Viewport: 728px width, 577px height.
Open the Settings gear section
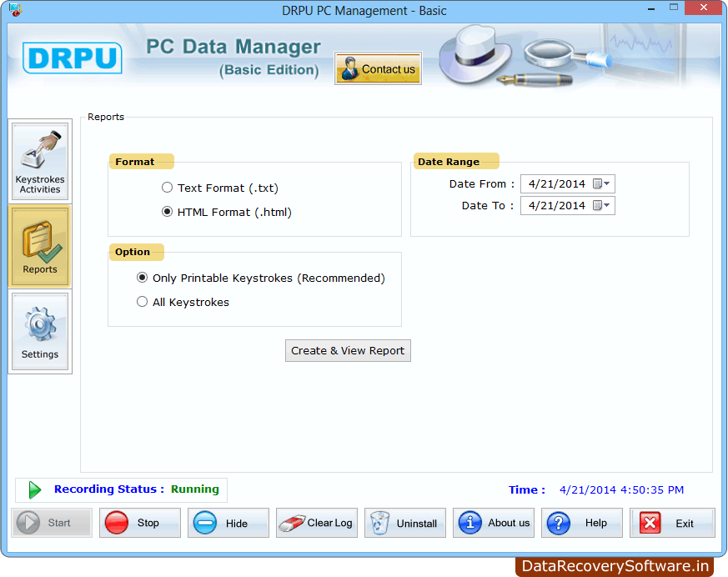click(40, 331)
